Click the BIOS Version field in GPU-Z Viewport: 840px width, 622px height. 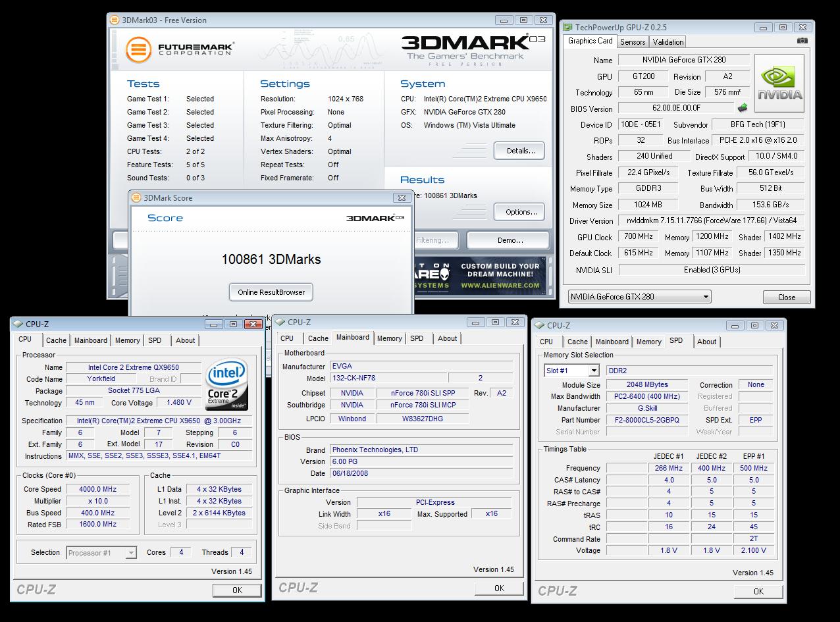[x=676, y=108]
